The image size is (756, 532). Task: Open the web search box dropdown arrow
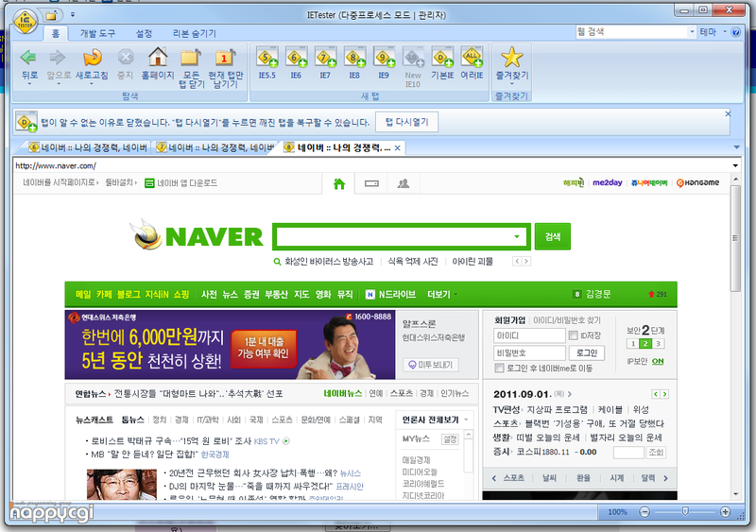(x=692, y=32)
